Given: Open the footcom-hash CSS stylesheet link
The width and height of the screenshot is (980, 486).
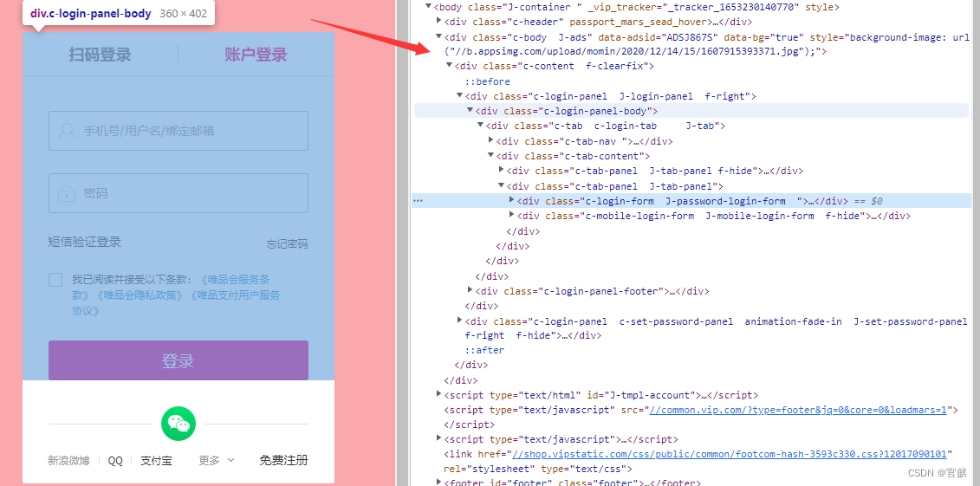Looking at the screenshot, I should click(730, 454).
